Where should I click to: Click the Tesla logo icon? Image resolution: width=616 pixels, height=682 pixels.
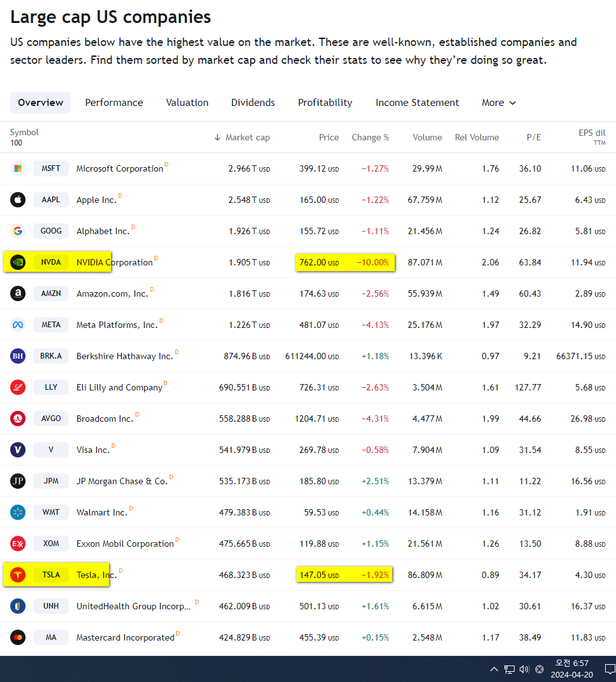[x=18, y=575]
